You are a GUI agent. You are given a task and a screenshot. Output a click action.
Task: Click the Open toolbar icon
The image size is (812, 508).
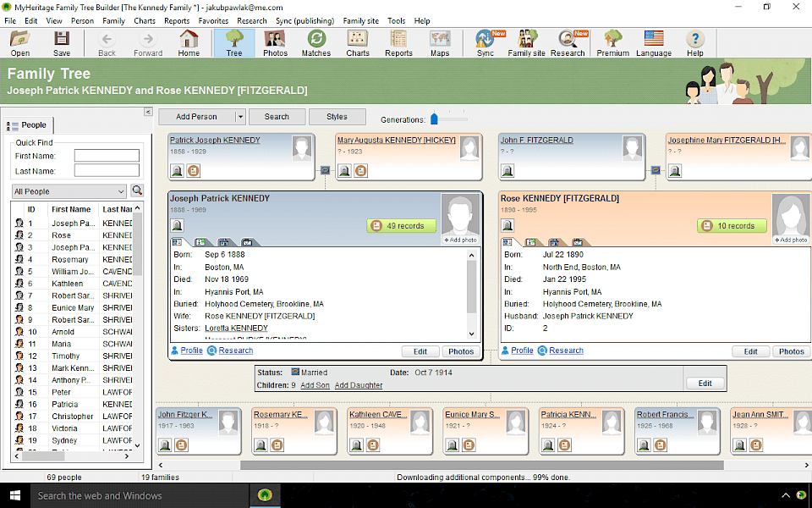coord(20,43)
